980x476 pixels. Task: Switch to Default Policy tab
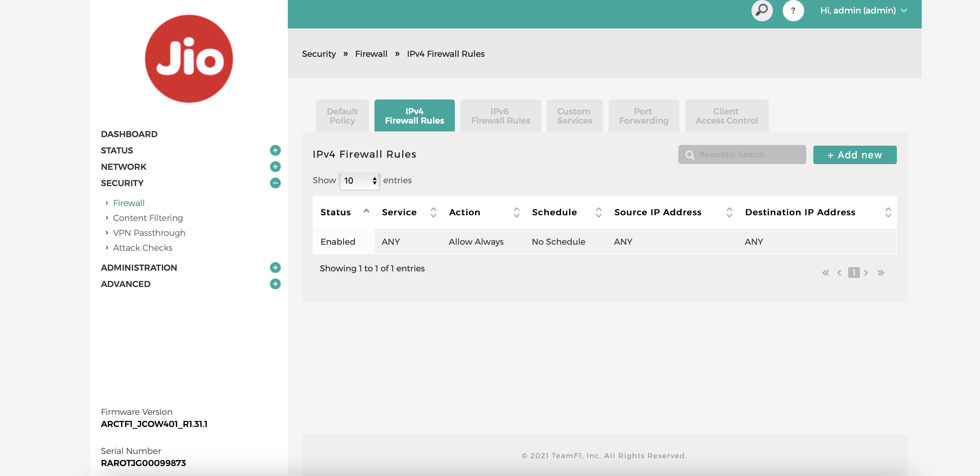(x=343, y=115)
